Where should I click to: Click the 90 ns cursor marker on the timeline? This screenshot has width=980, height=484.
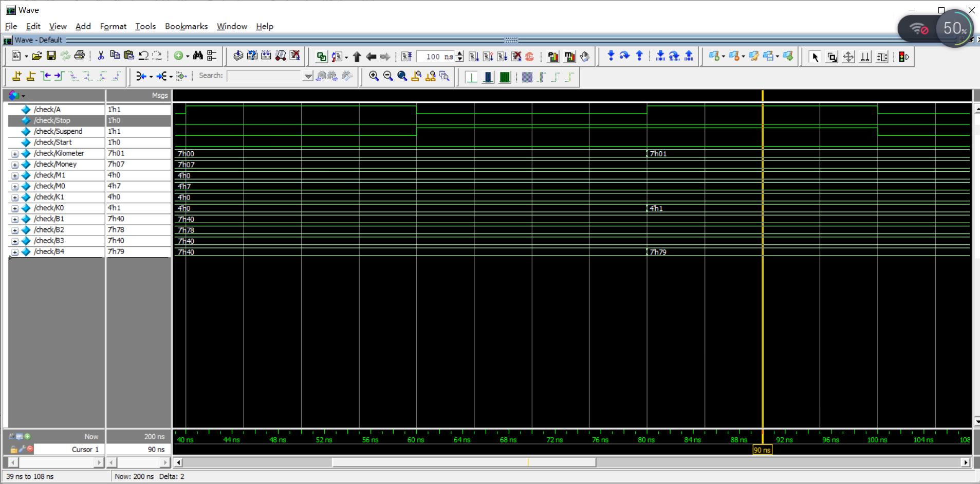pyautogui.click(x=762, y=450)
